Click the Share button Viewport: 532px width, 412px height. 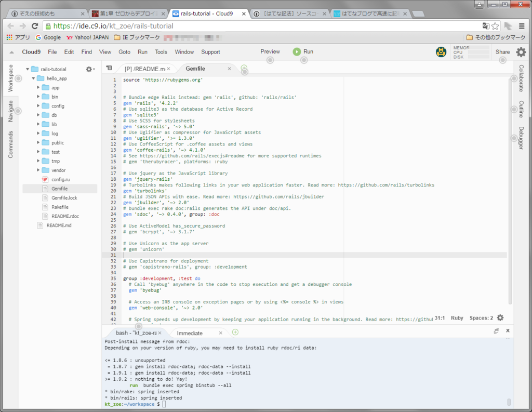(x=502, y=52)
